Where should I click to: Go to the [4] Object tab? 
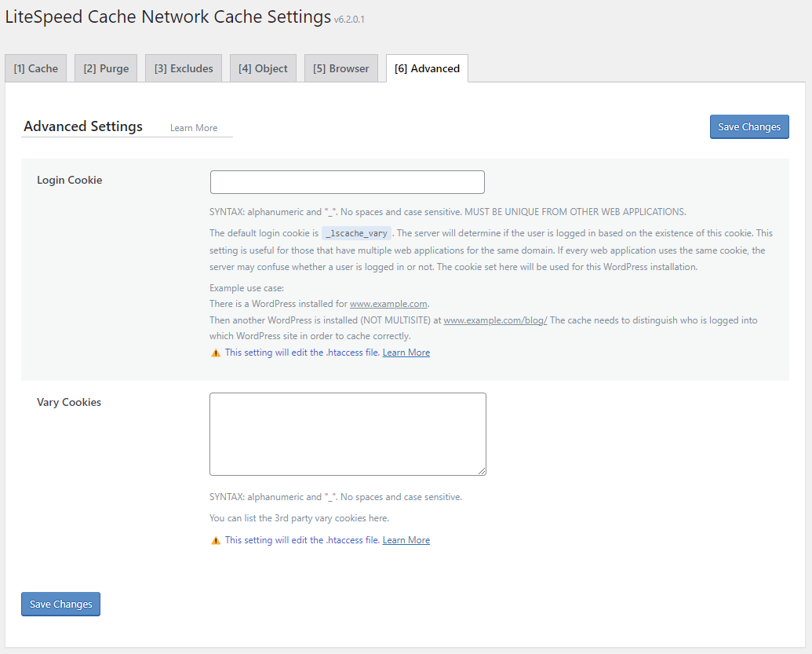263,68
